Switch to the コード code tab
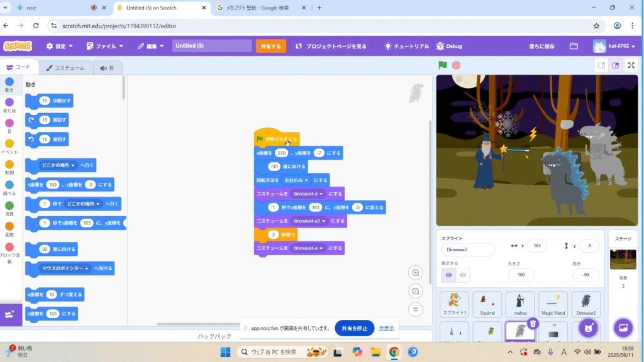The image size is (644, 362). pos(19,67)
